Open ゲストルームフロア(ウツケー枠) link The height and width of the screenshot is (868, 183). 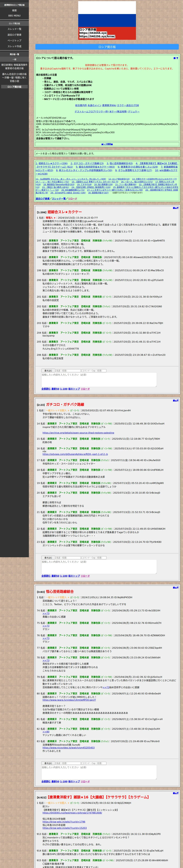[x=91, y=112]
